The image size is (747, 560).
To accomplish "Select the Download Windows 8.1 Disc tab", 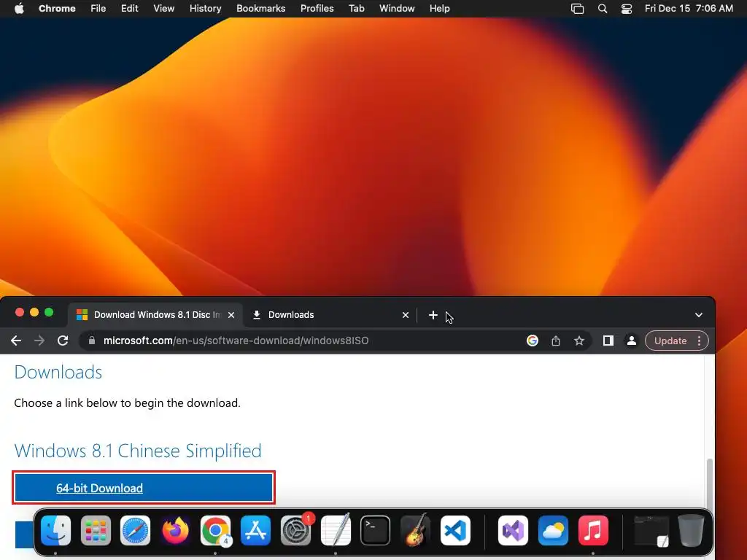I will [x=156, y=315].
